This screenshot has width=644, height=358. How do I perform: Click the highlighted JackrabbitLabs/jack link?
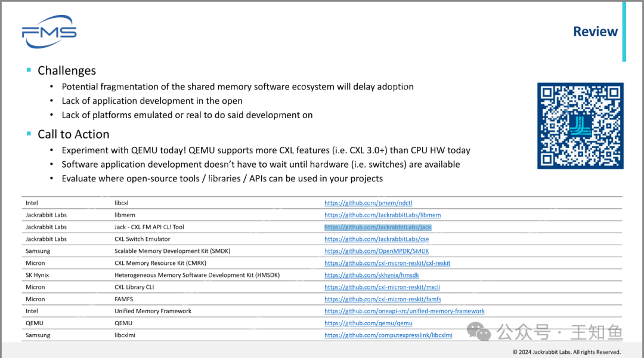pos(377,227)
